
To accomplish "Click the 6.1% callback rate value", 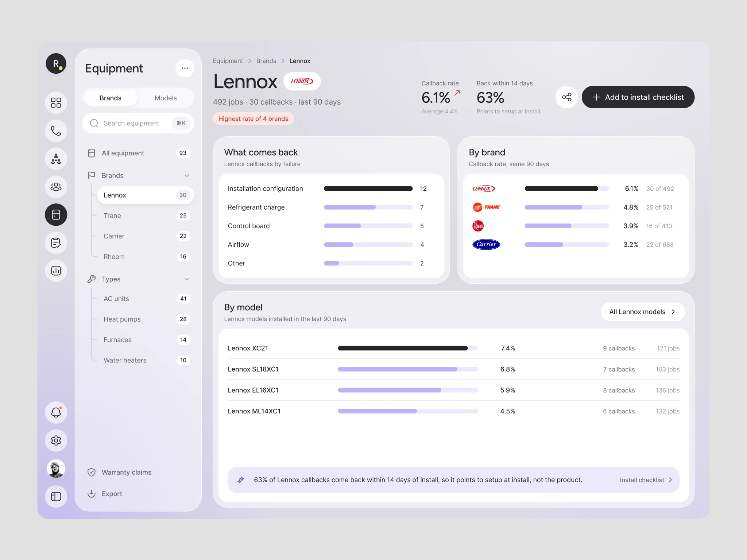I will pyautogui.click(x=436, y=98).
